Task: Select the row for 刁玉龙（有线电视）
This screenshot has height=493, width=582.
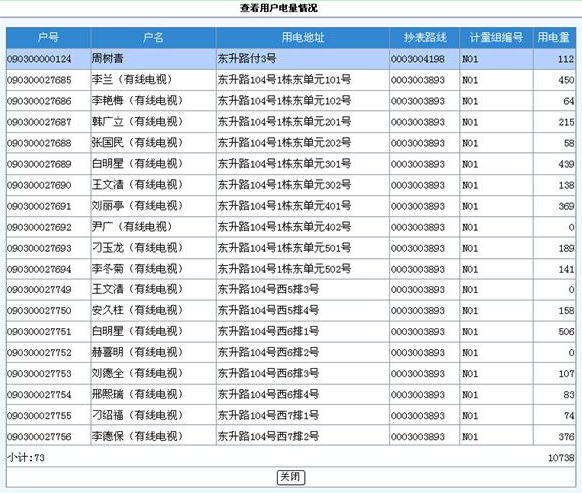Action: click(291, 248)
